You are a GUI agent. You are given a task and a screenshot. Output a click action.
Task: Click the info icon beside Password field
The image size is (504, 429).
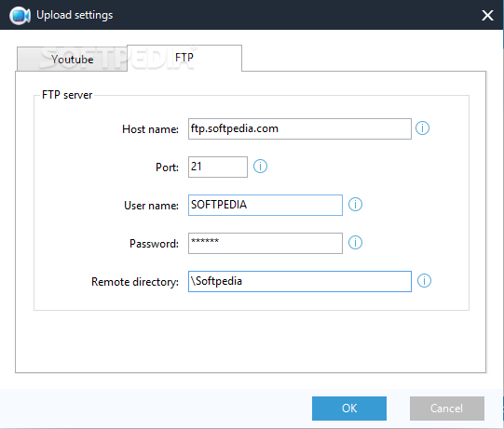pos(355,243)
